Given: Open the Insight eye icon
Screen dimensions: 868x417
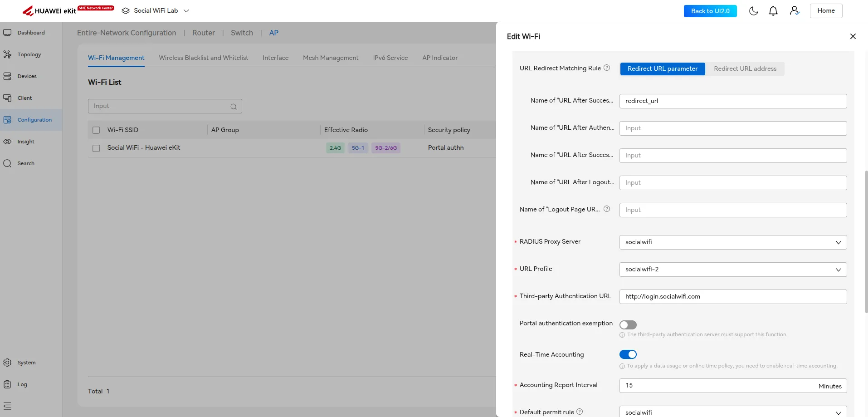Looking at the screenshot, I should point(8,142).
